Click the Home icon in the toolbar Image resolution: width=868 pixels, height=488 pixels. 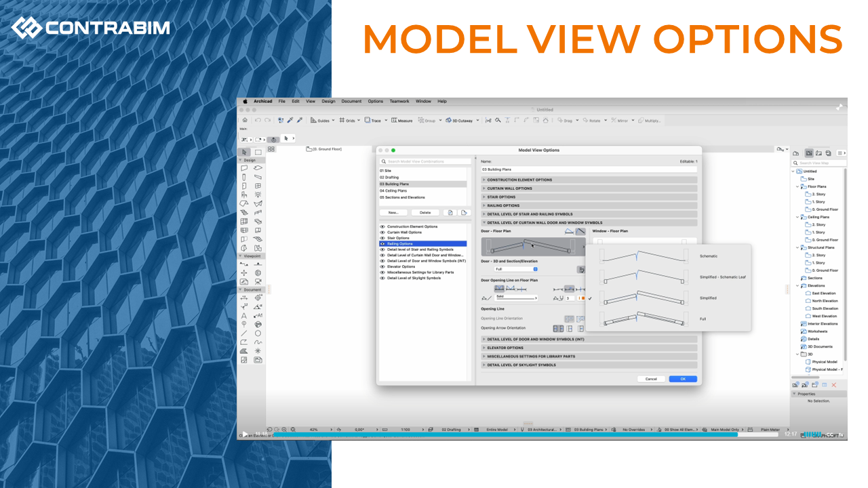245,120
